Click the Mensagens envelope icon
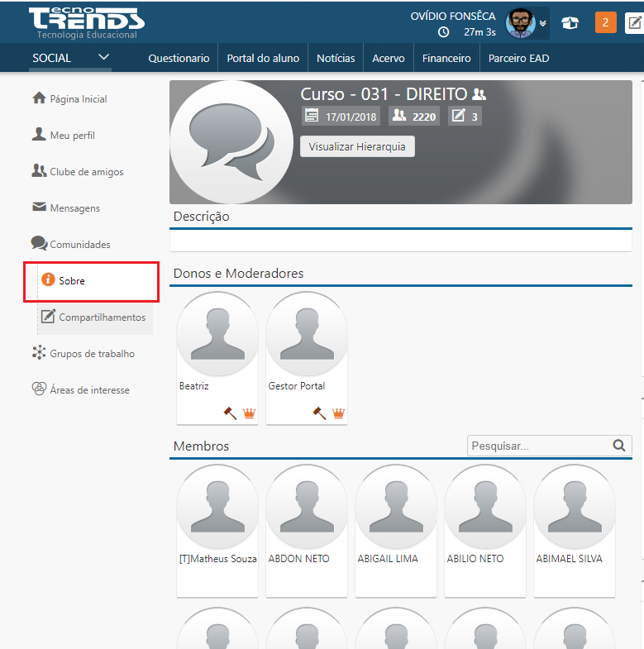This screenshot has width=644, height=649. coord(39,208)
